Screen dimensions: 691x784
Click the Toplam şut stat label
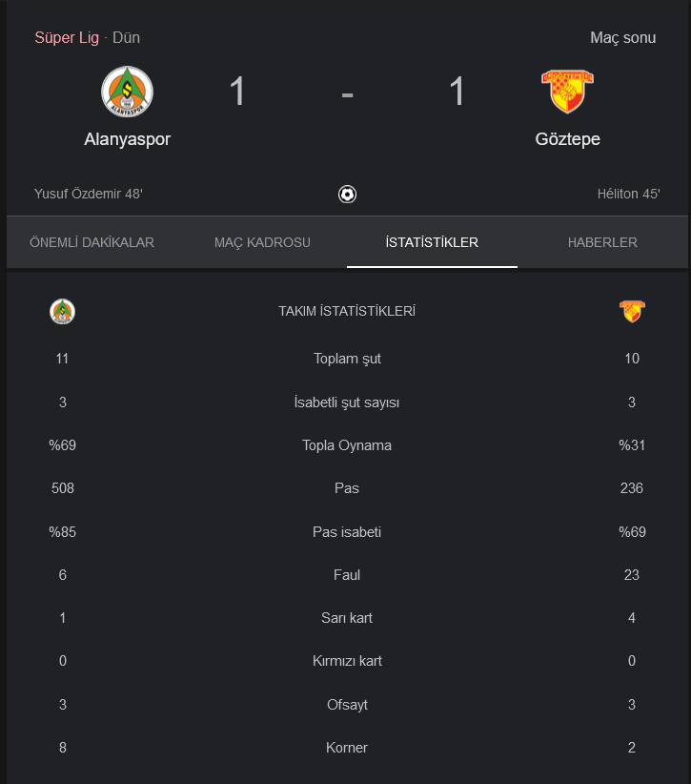[x=347, y=359]
